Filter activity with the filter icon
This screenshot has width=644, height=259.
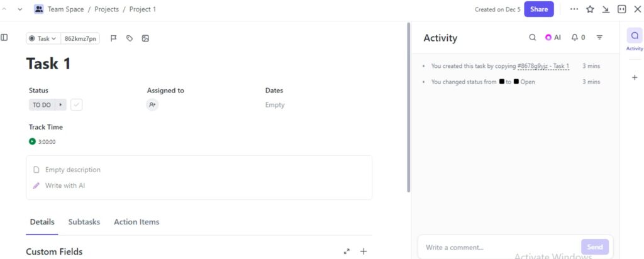(599, 37)
